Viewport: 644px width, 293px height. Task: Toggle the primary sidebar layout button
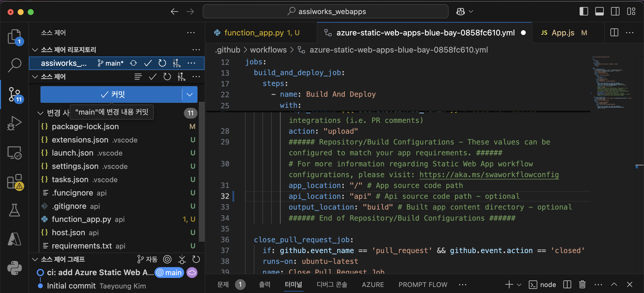[584, 12]
